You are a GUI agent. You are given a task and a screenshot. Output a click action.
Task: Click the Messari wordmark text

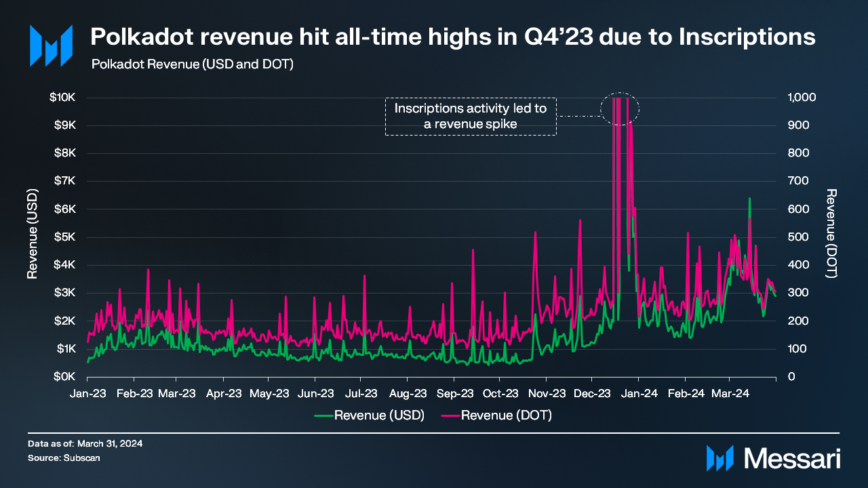coord(792,458)
